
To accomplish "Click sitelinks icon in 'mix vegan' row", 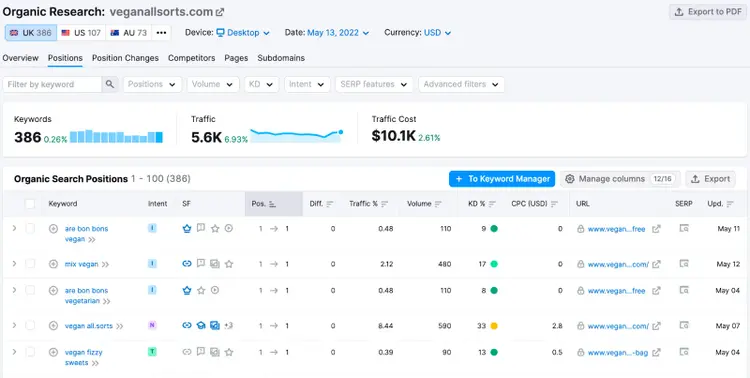I will pyautogui.click(x=187, y=264).
